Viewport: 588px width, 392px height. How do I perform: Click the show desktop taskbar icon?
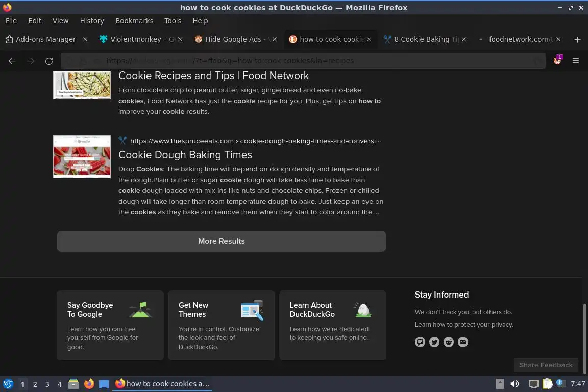tap(104, 384)
